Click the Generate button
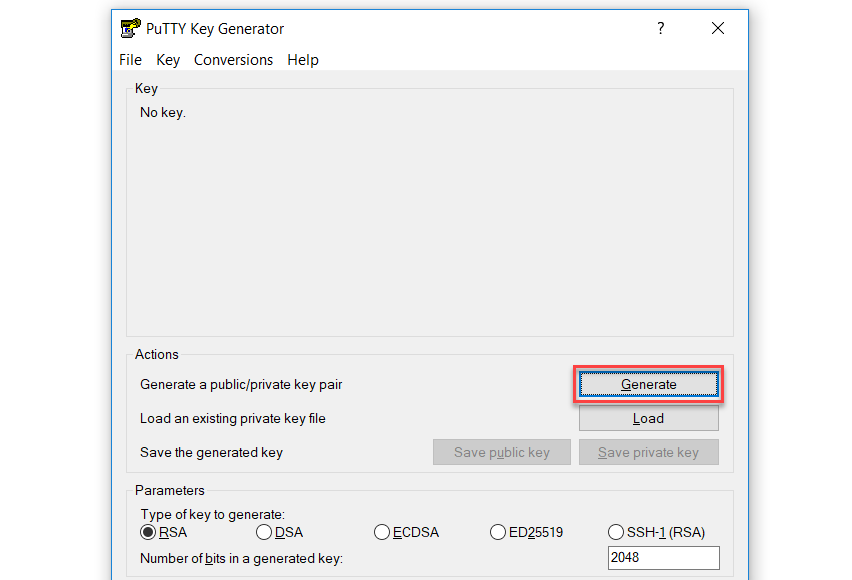Viewport: 852px width, 580px height. (648, 384)
